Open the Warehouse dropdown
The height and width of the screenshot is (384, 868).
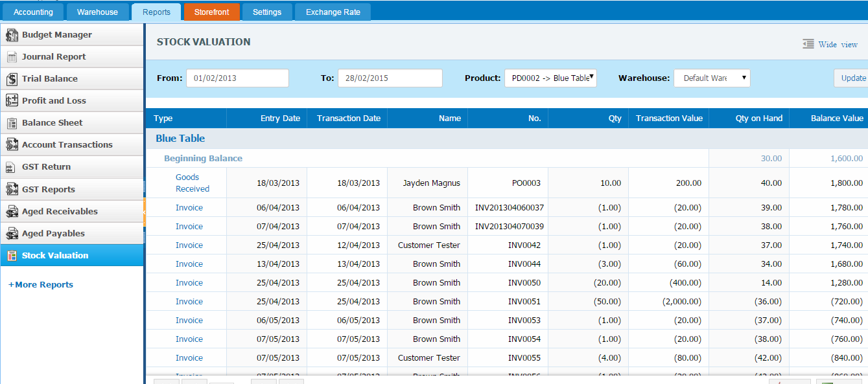click(x=712, y=78)
